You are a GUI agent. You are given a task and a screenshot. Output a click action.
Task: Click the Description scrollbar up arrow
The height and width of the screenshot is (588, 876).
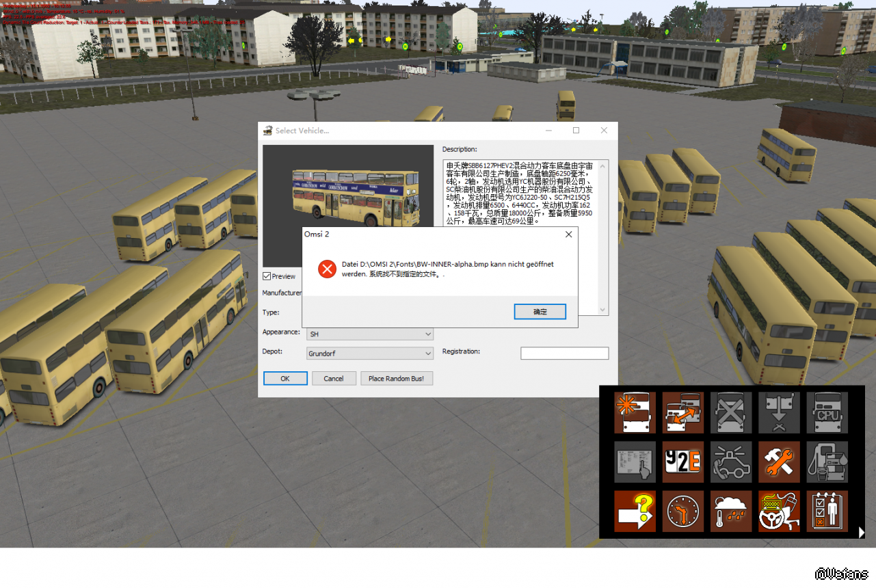pyautogui.click(x=602, y=165)
